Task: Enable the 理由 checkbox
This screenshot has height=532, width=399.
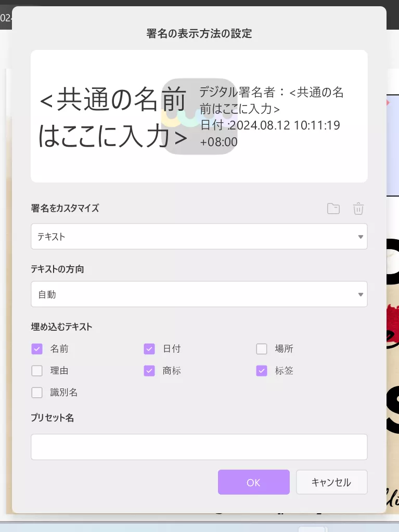Action: tap(37, 370)
